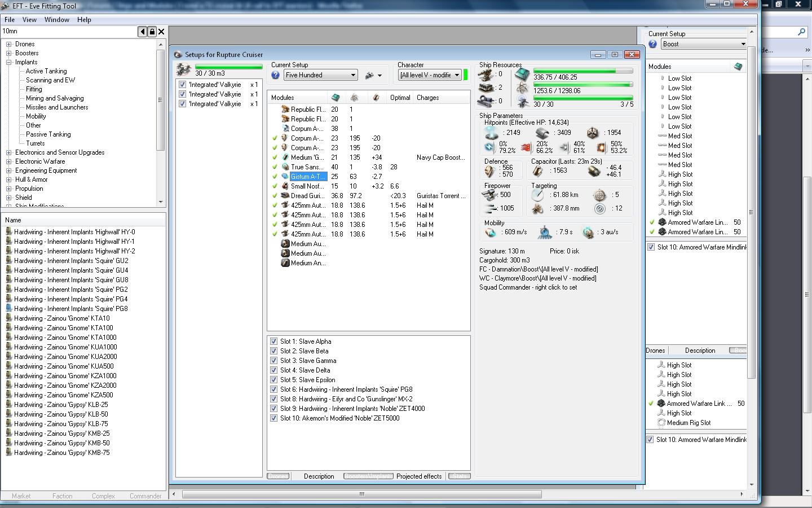Click the CPU column header icon in Modules

336,98
